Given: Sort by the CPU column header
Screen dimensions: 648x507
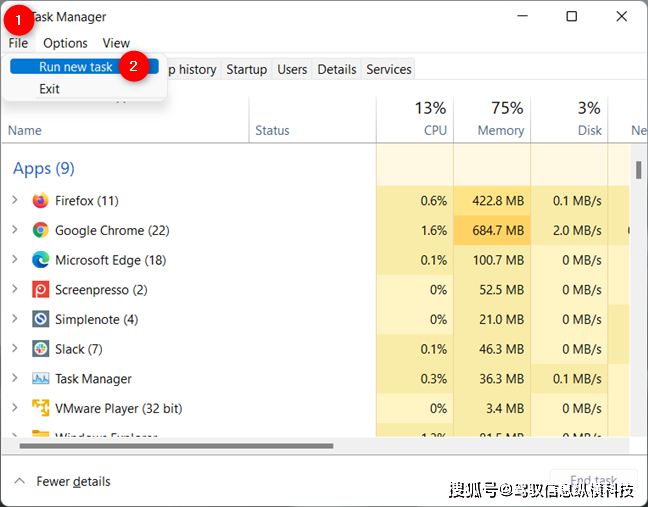Looking at the screenshot, I should (x=415, y=120).
